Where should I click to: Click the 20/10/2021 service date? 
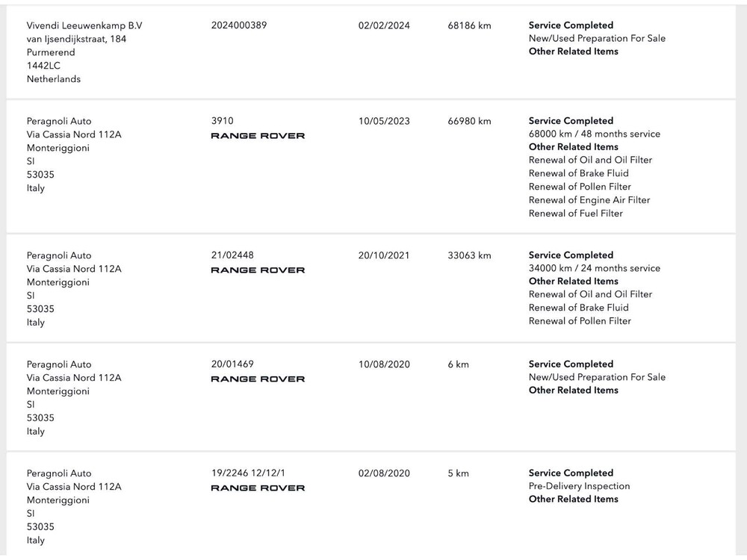click(384, 255)
